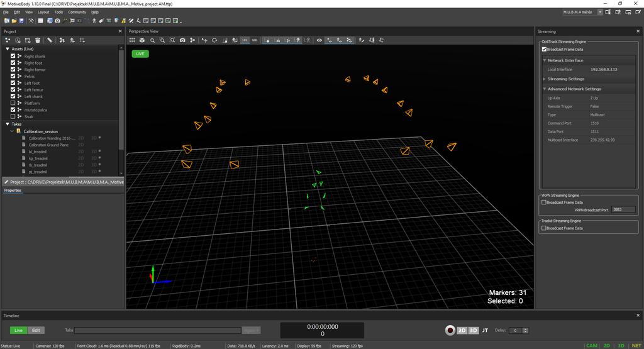This screenshot has height=349, width=644.
Task: Enable VRPN Broadcast Frame Data checkbox
Action: [544, 202]
